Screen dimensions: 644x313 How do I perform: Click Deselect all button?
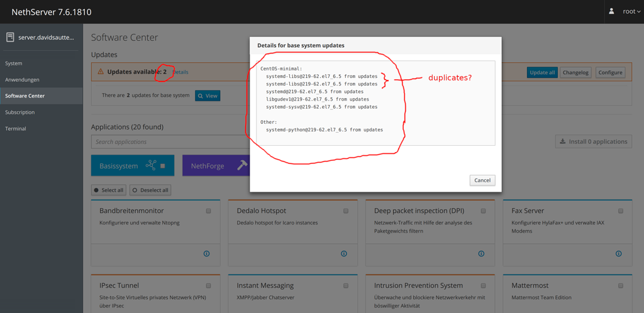[150, 190]
